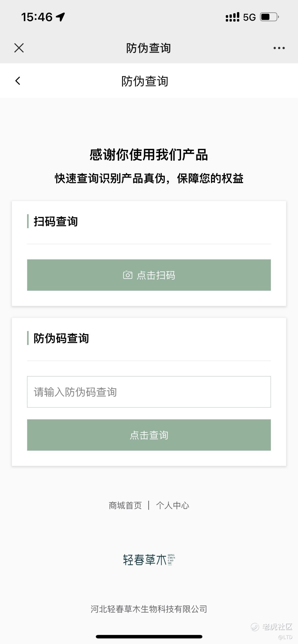This screenshot has width=298, height=644.
Task: Tap the 5G network indicator
Action: click(249, 17)
